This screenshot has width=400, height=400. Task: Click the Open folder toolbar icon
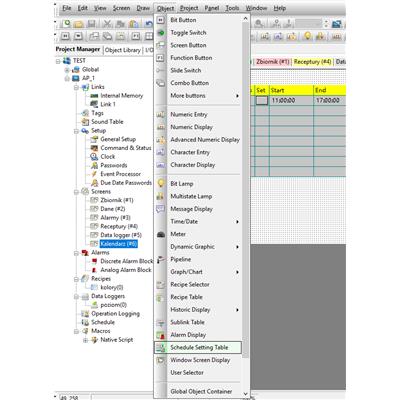[x=79, y=24]
